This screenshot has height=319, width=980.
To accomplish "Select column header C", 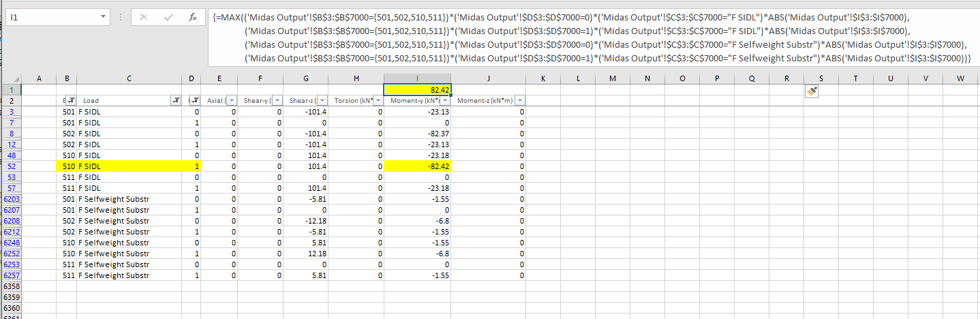I will point(129,78).
